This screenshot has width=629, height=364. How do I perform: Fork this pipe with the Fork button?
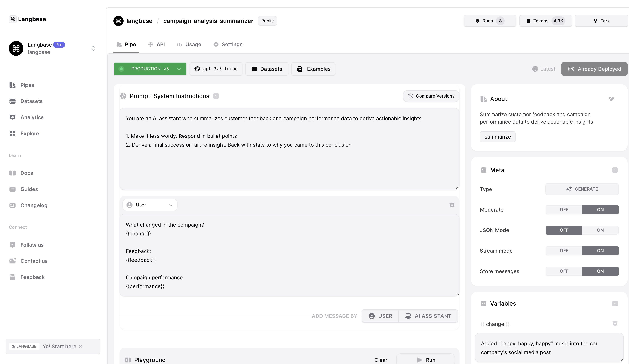point(601,21)
